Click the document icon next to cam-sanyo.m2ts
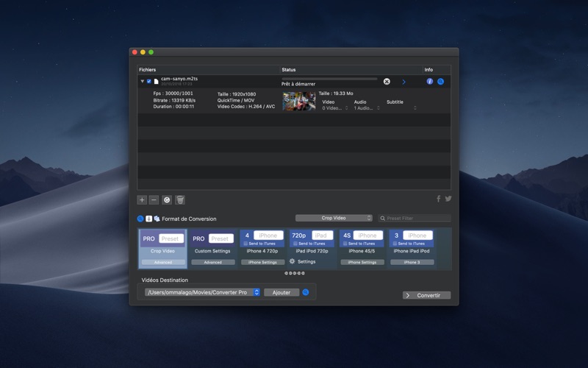 157,81
